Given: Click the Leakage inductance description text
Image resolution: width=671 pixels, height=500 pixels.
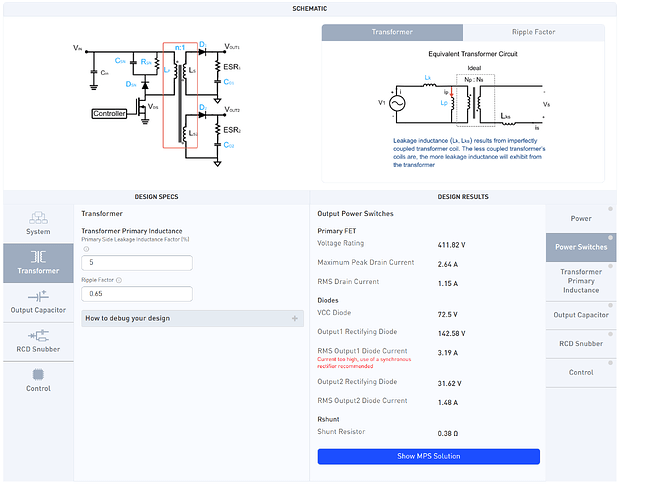Looking at the screenshot, I should [469, 153].
